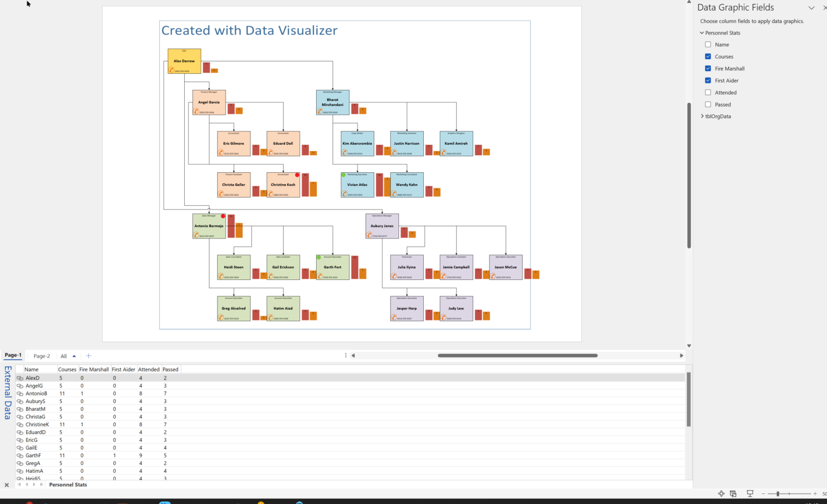Click the zoom out minus icon
The width and height of the screenshot is (827, 504).
(763, 493)
